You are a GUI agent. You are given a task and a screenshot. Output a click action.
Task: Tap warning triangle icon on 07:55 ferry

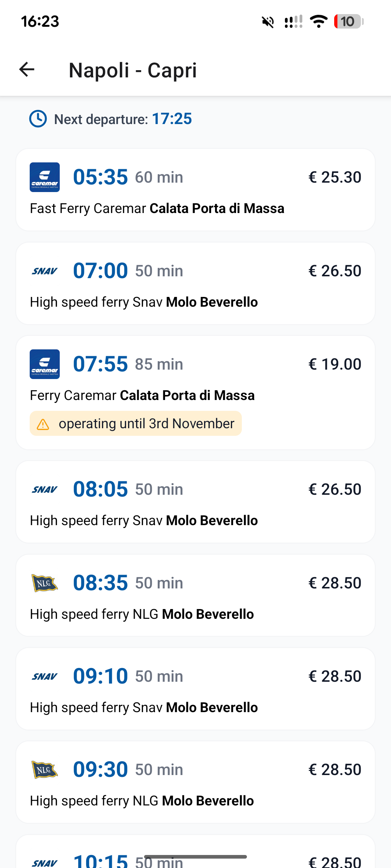[x=43, y=424]
